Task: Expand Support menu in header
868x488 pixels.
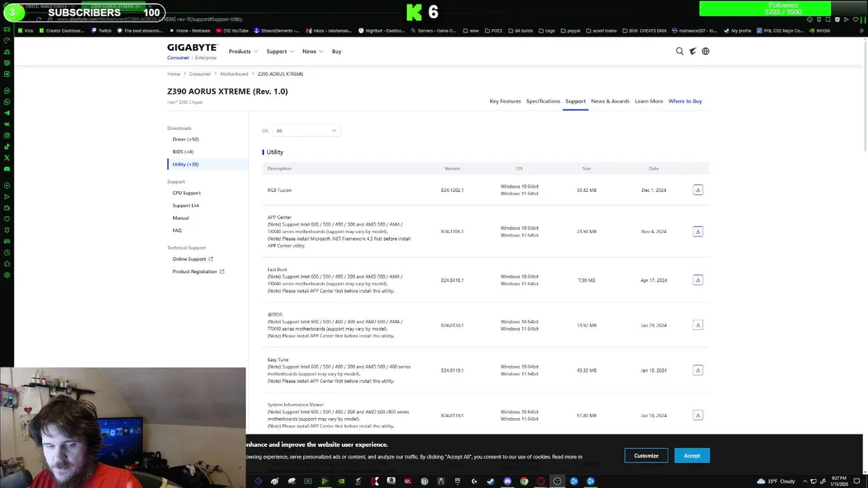Action: (280, 52)
